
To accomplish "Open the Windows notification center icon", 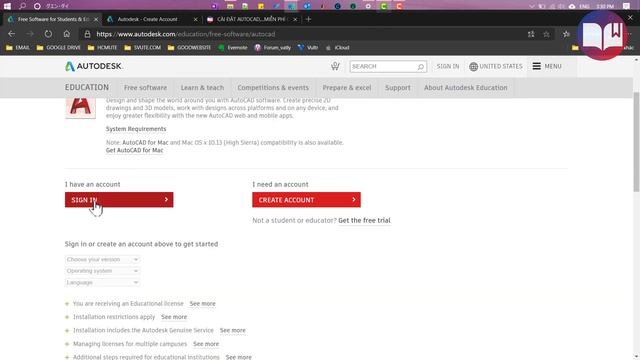I will pos(627,6).
